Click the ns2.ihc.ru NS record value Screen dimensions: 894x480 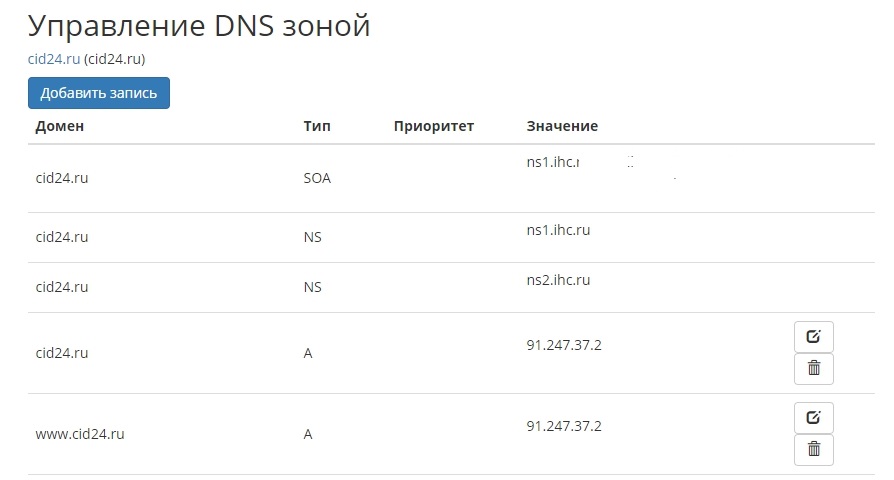[x=558, y=280]
